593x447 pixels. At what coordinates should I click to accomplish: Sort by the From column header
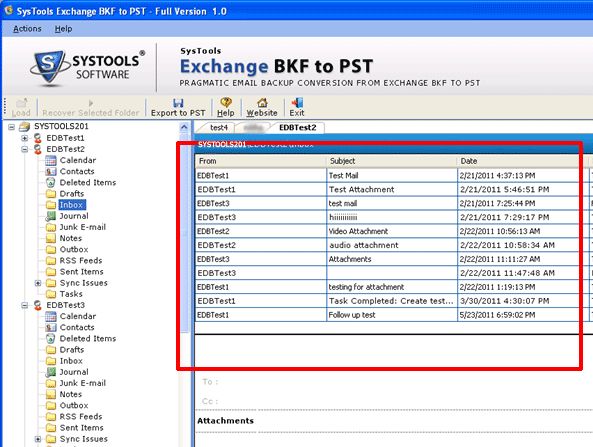[x=261, y=161]
